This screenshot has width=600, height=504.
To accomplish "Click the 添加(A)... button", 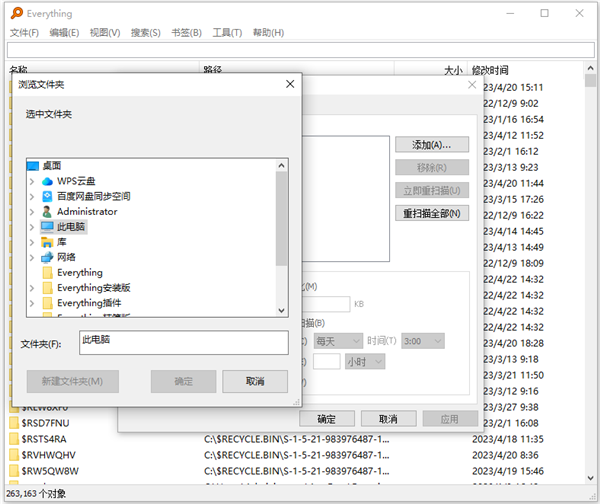I will pos(432,145).
